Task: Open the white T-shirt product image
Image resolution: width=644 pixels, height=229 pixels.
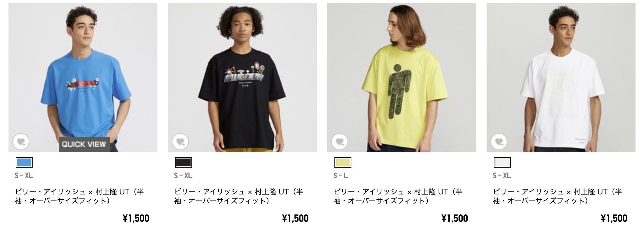Action: click(561, 78)
